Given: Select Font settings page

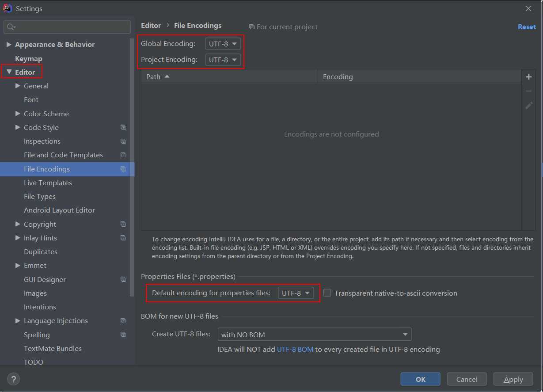Looking at the screenshot, I should point(31,100).
